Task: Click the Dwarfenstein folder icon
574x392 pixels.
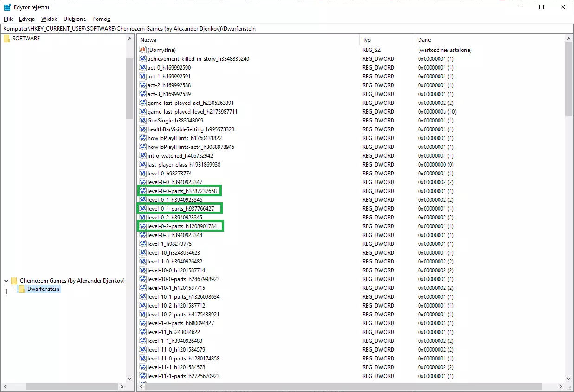Action: point(21,289)
